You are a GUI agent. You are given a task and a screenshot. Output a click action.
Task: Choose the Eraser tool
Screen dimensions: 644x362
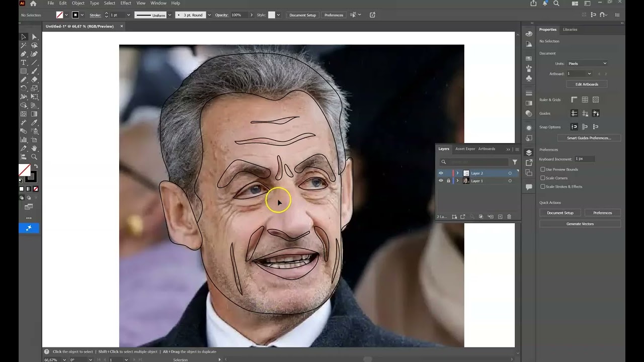click(x=34, y=79)
